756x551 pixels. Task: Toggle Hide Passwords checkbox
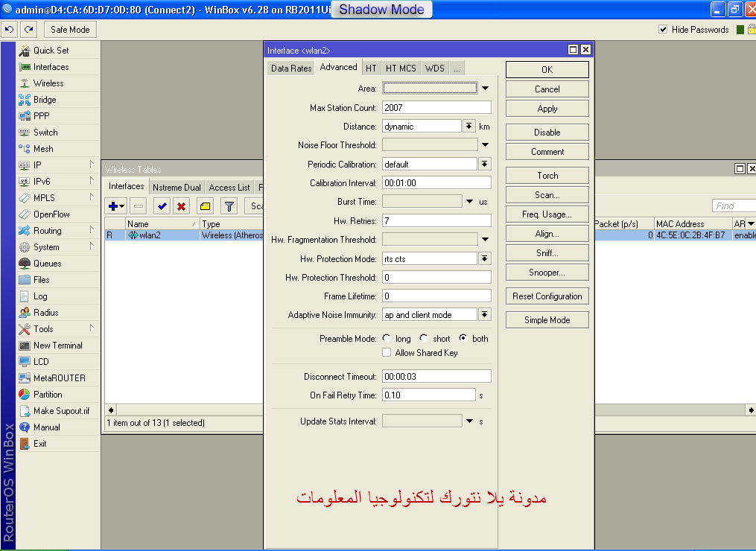663,29
